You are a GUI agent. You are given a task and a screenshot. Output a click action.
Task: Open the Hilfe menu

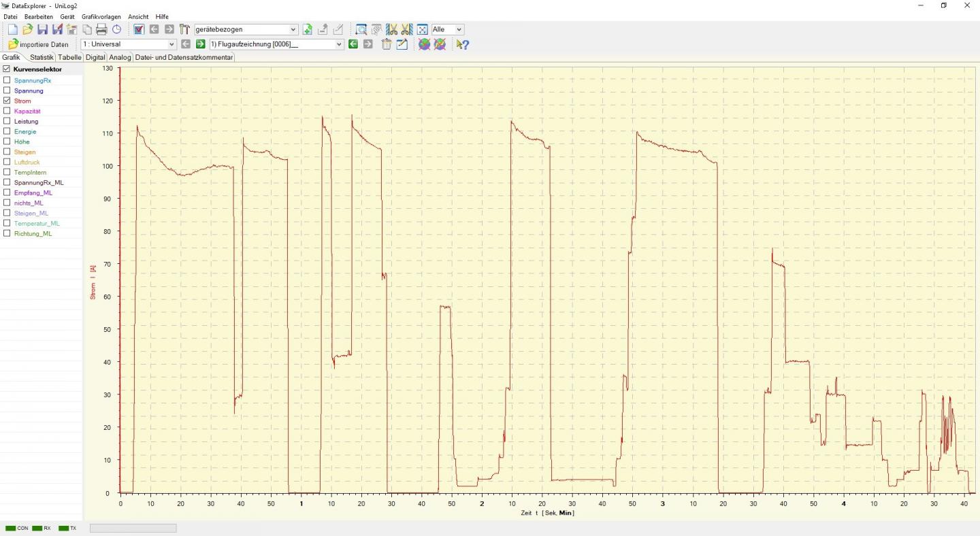(162, 16)
